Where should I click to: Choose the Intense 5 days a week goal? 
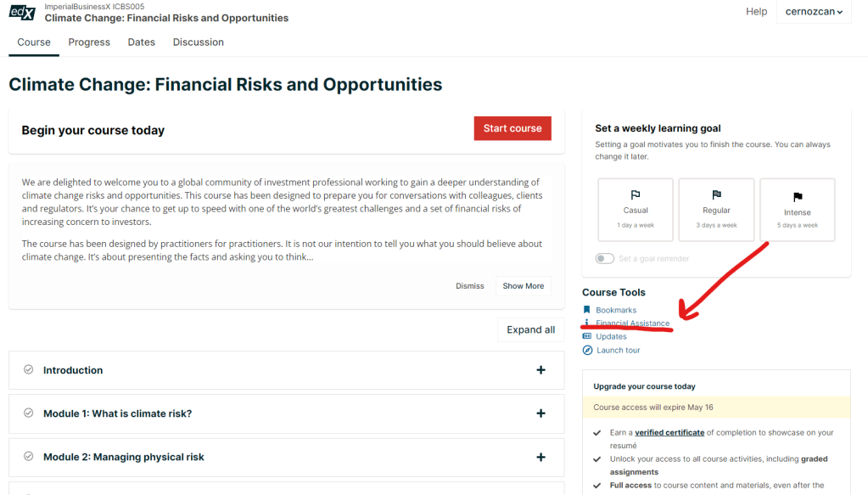click(x=798, y=209)
